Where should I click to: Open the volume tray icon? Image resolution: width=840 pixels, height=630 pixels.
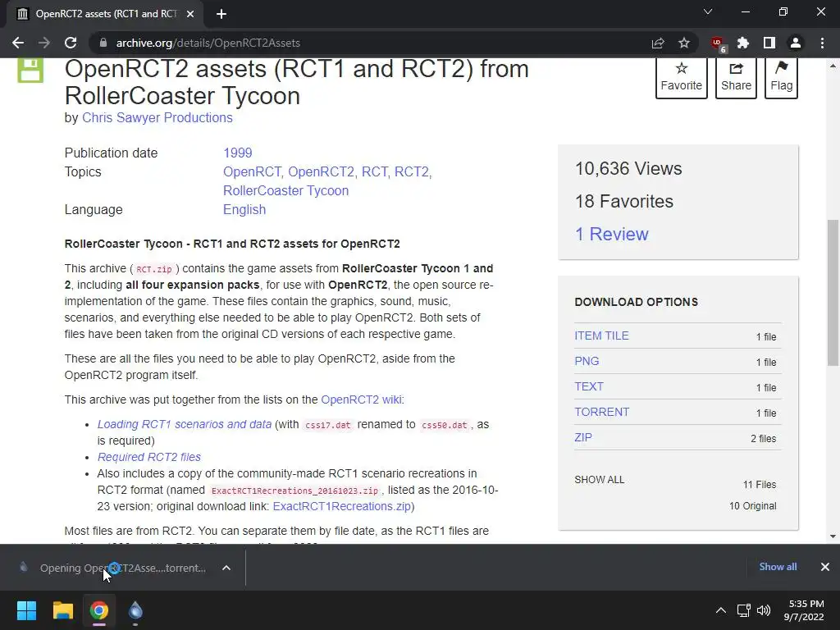pyautogui.click(x=764, y=610)
